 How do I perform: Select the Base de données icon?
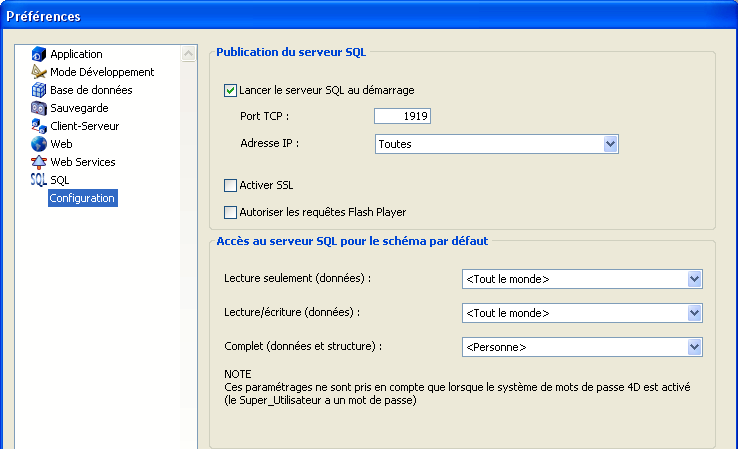pyautogui.click(x=39, y=90)
